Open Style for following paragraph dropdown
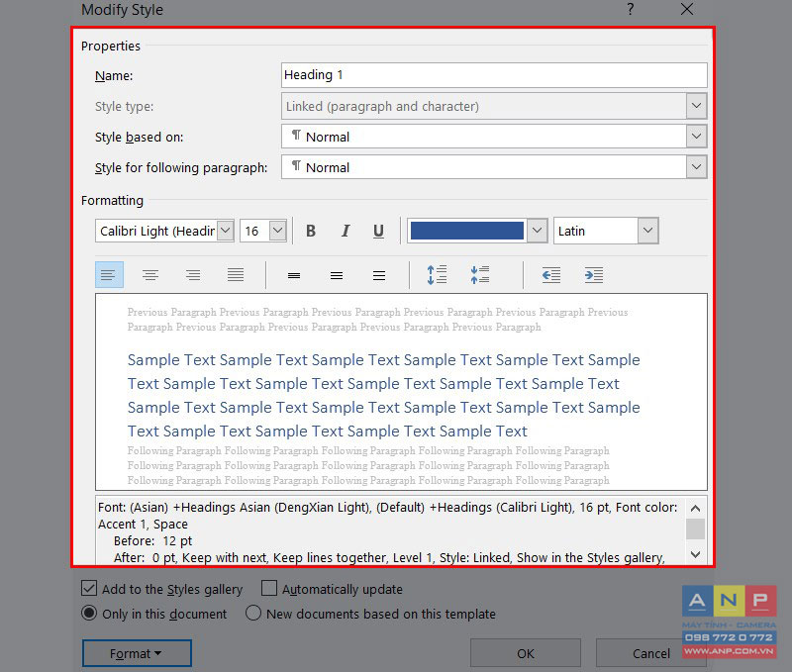Screen dimensions: 792x672 [697, 167]
